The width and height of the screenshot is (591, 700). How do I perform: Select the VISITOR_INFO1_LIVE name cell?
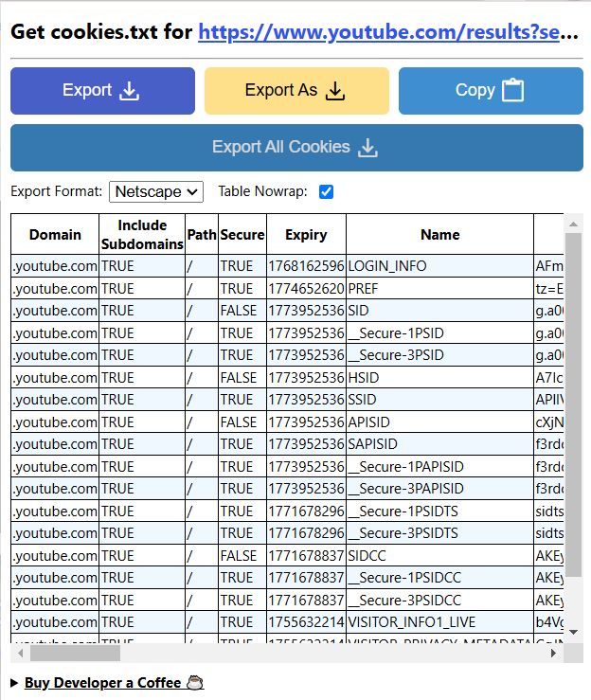click(x=439, y=622)
